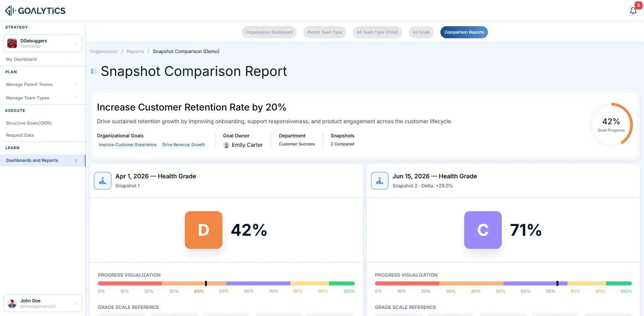The height and width of the screenshot is (316, 644).
Task: Click the Emily Carter goal owner name
Action: pyautogui.click(x=247, y=145)
